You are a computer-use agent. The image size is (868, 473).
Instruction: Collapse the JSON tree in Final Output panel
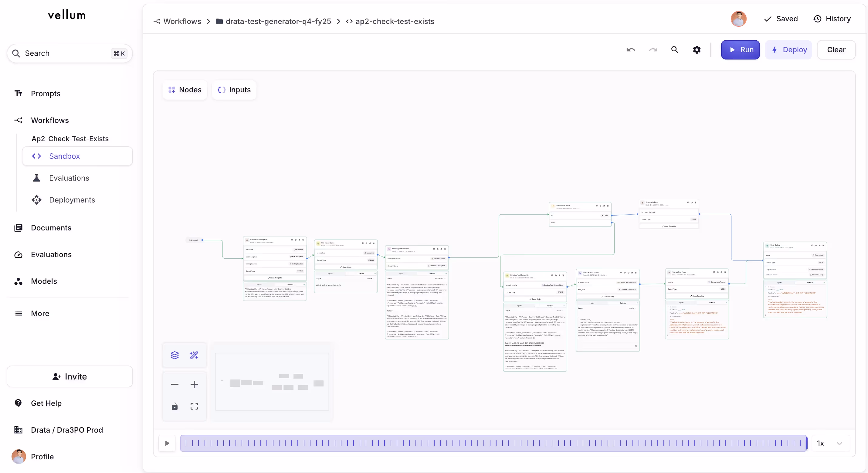(x=766, y=287)
